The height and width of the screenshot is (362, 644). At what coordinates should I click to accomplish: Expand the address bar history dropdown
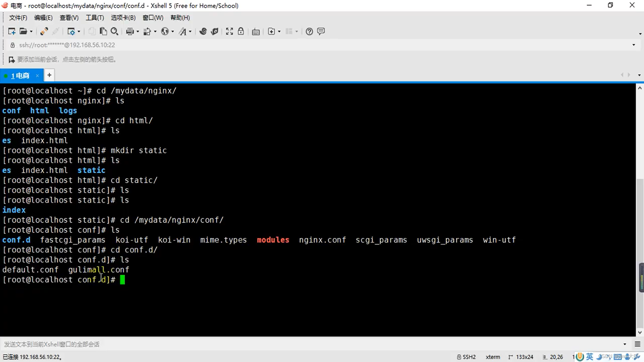(633, 45)
